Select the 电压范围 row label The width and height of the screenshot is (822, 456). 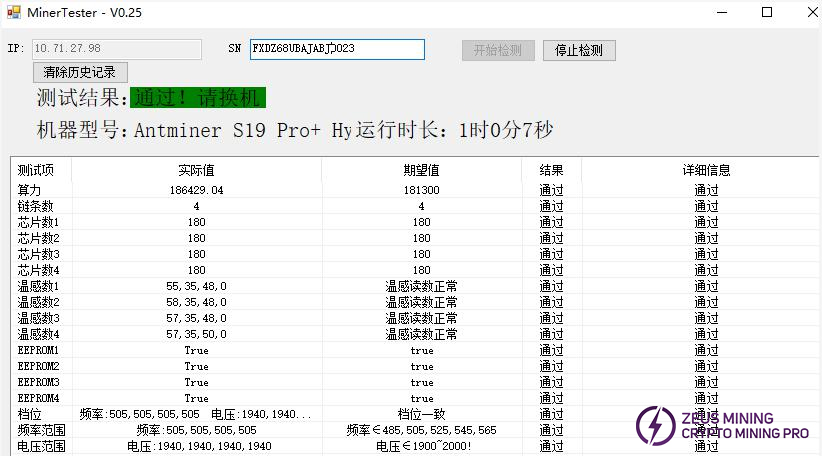click(41, 447)
